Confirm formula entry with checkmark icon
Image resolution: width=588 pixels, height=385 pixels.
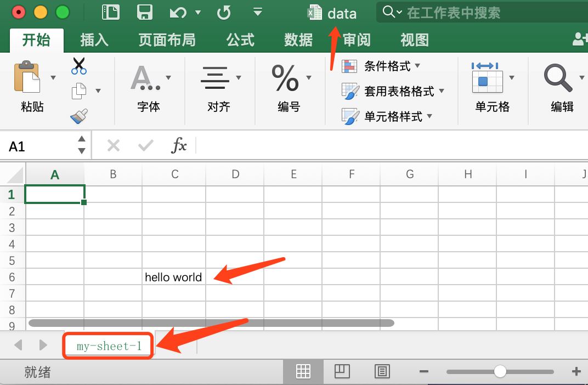(x=145, y=145)
